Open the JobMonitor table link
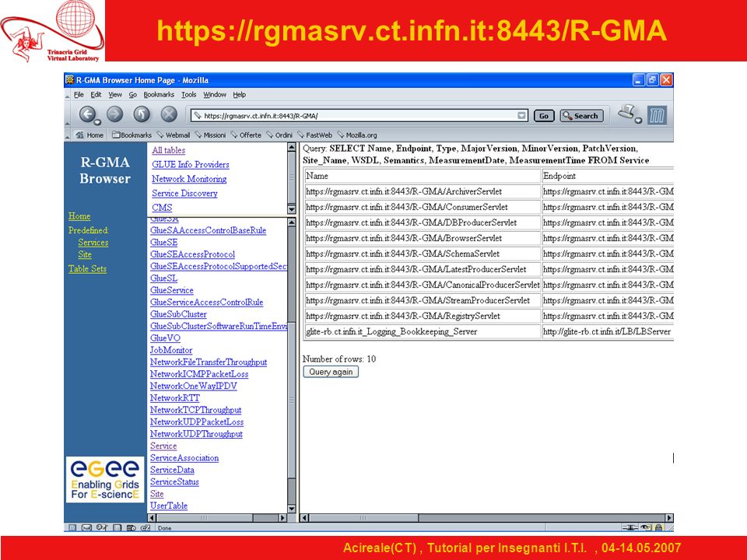Image resolution: width=747 pixels, height=560 pixels. tap(171, 350)
